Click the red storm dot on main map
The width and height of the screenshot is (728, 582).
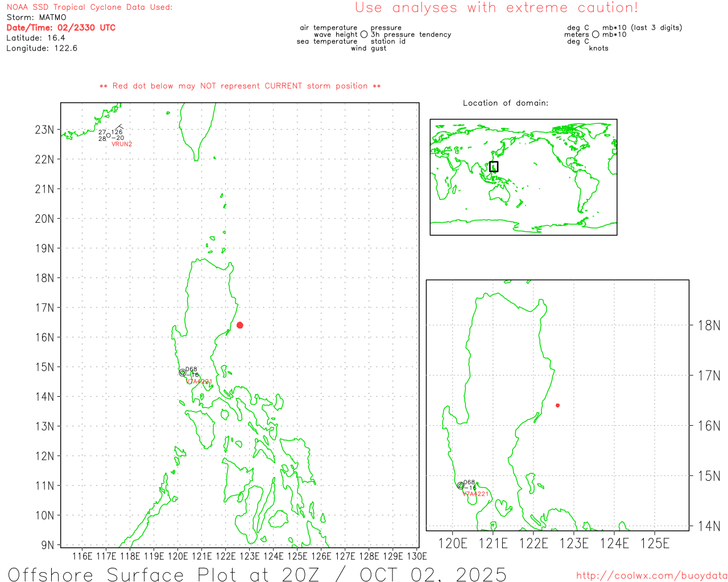[240, 325]
